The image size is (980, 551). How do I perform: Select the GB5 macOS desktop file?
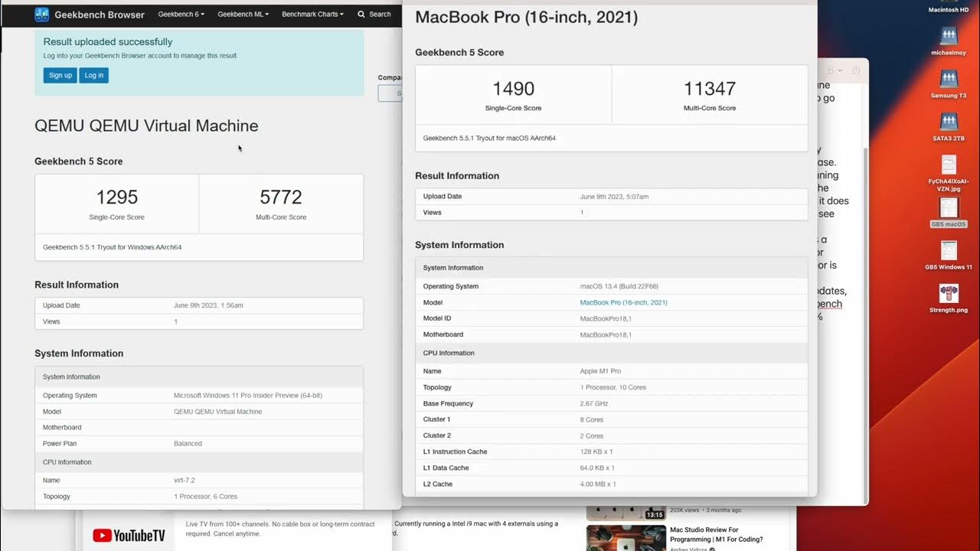click(949, 208)
